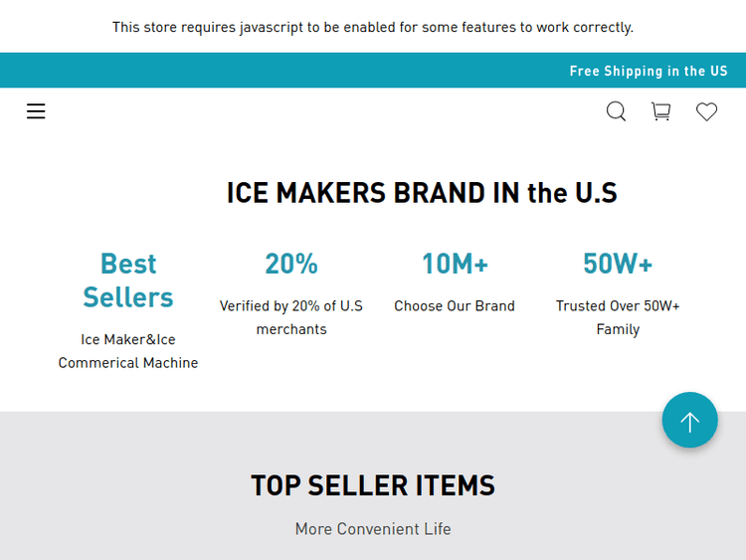Click the Ice Maker&Ice Commerical Machine text
Screen dimensions: 746x560
(x=128, y=351)
